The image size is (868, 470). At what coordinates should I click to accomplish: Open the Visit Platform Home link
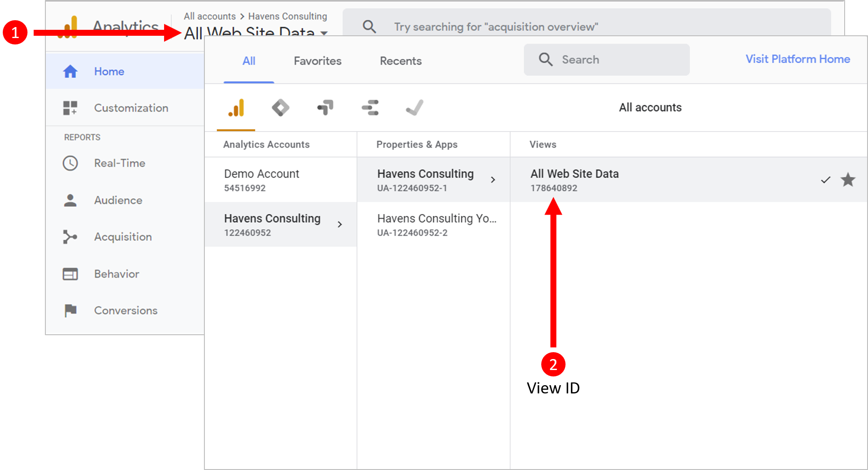(x=798, y=59)
